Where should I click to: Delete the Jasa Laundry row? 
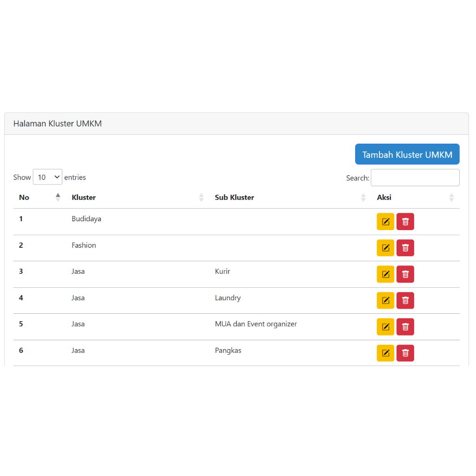point(405,300)
